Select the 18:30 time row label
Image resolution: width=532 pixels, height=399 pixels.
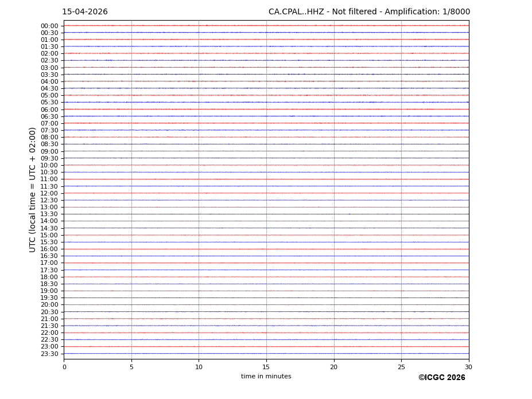[49, 284]
